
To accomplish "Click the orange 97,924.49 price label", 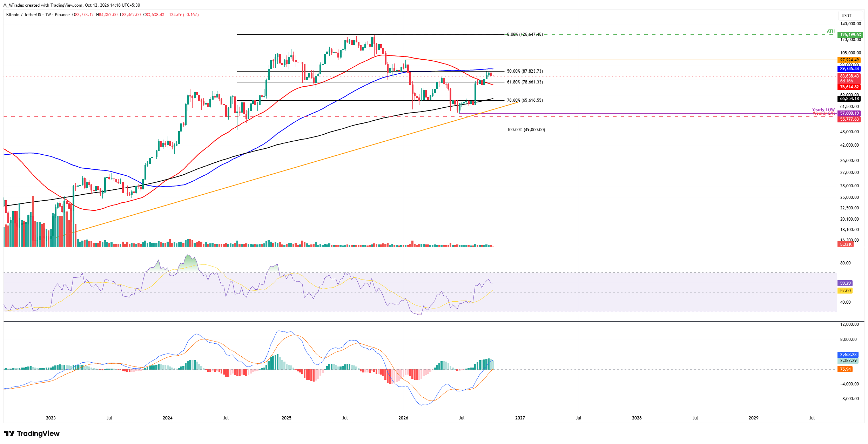I will [849, 60].
